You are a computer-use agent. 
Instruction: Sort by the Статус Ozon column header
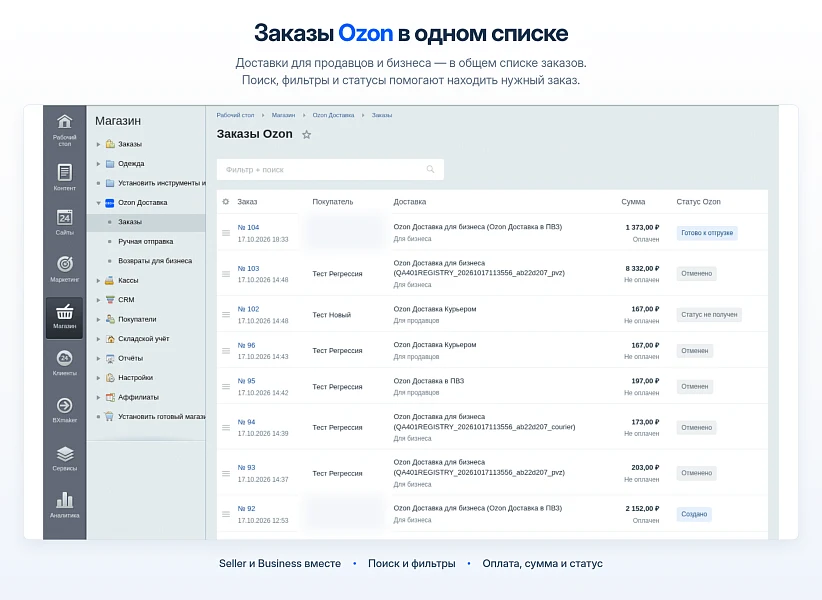coord(698,202)
